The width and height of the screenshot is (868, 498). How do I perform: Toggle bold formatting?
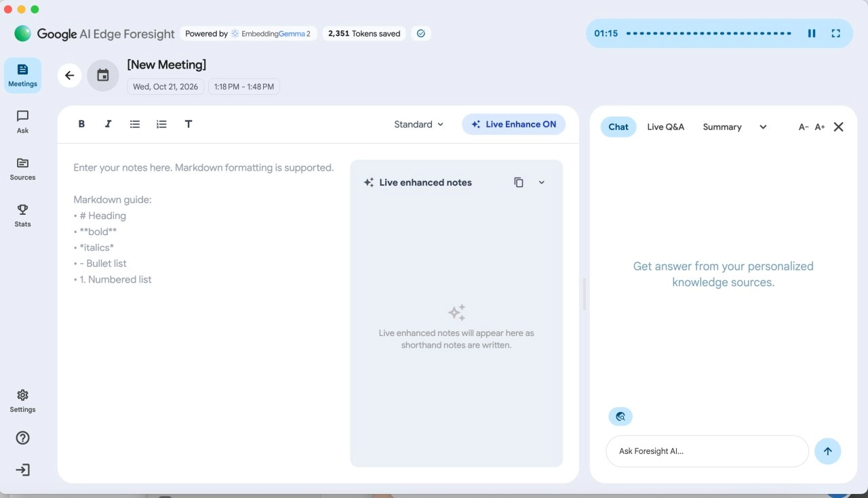[81, 124]
